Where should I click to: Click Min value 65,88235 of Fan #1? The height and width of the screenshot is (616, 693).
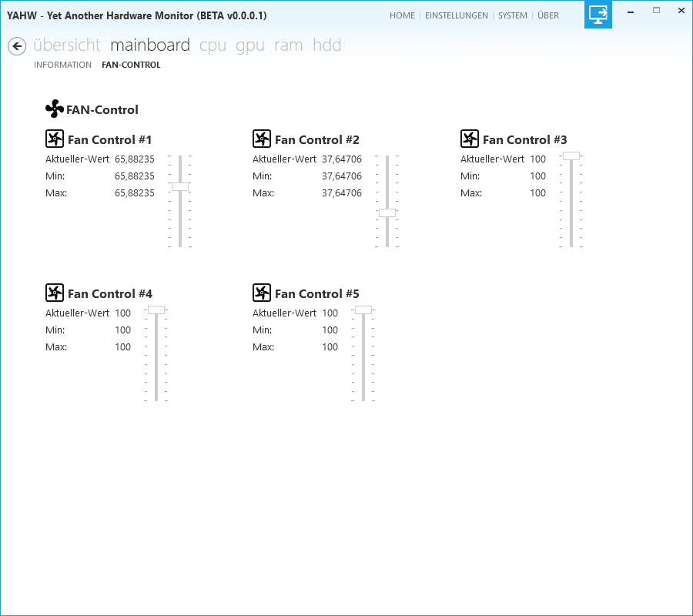(135, 176)
